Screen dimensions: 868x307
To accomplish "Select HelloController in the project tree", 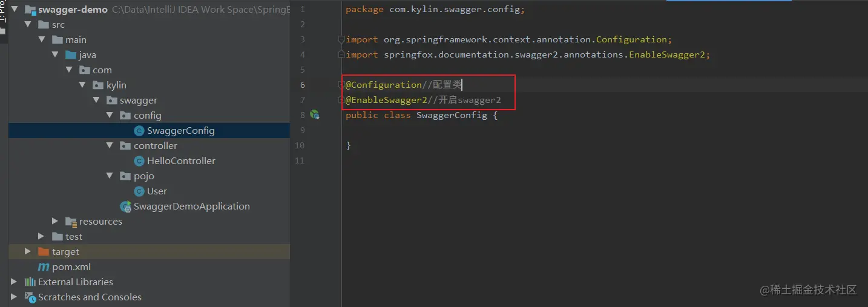I will point(181,161).
